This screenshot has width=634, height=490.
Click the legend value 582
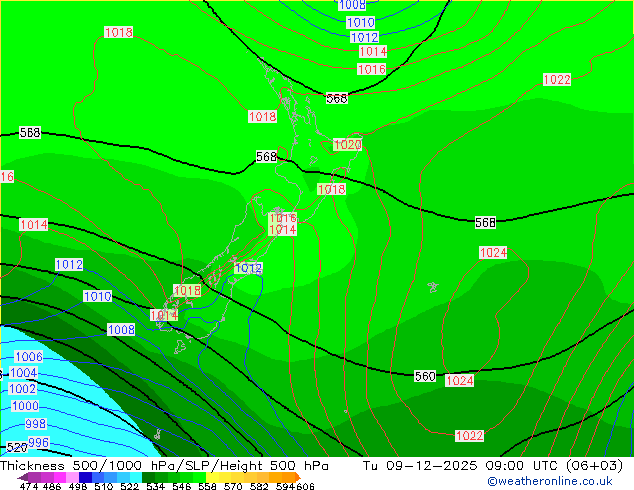(259, 486)
